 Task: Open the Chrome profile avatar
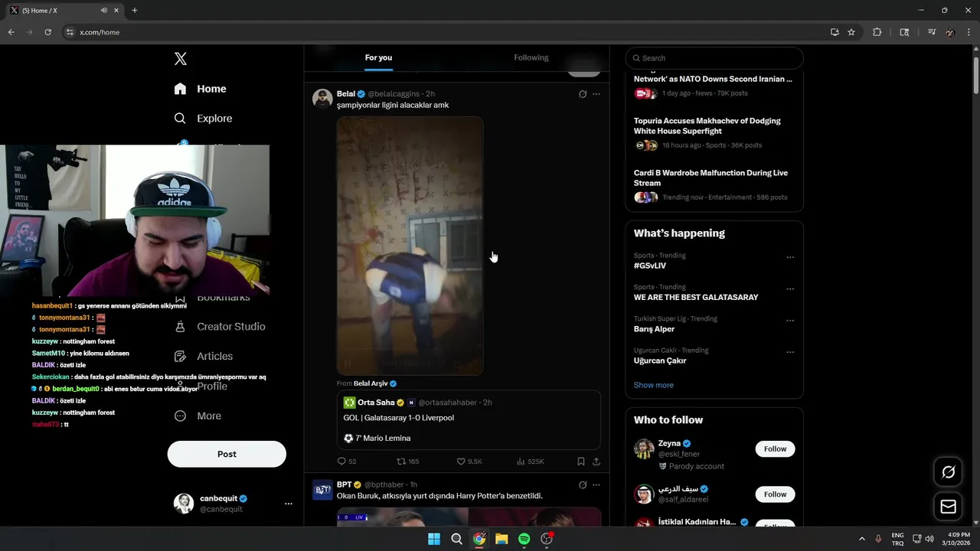950,32
